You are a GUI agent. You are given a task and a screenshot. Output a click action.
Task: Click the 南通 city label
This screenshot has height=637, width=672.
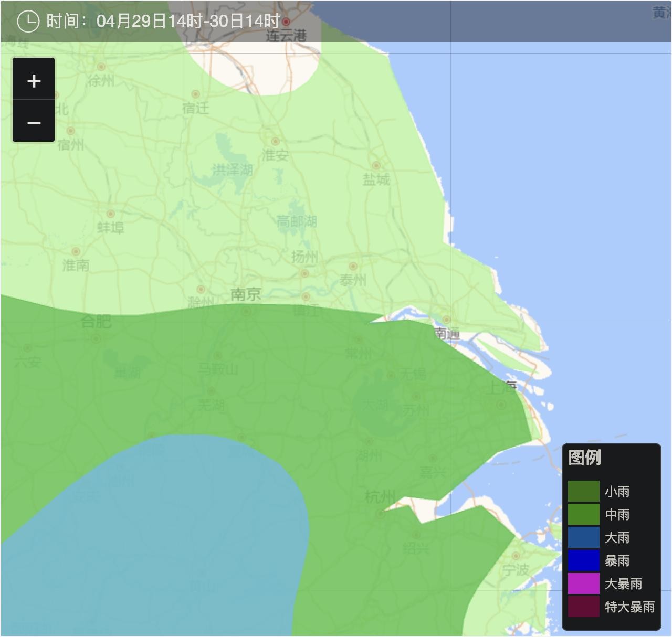(447, 334)
